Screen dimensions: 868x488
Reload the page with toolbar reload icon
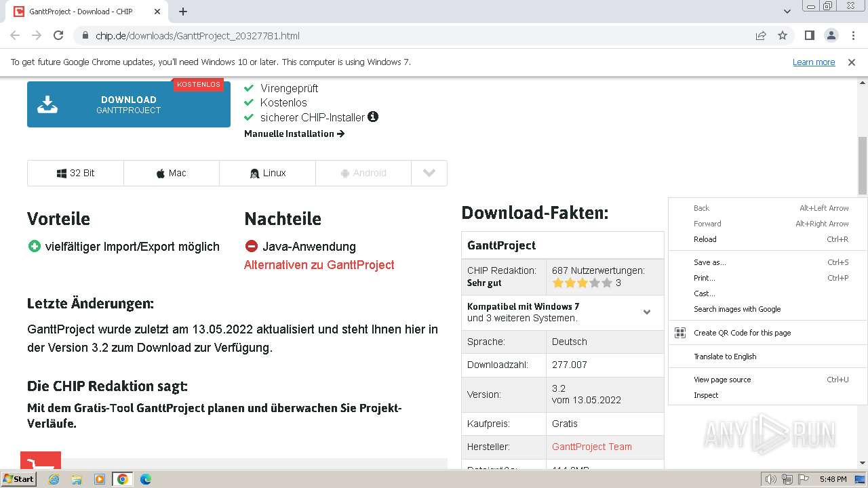(x=58, y=35)
